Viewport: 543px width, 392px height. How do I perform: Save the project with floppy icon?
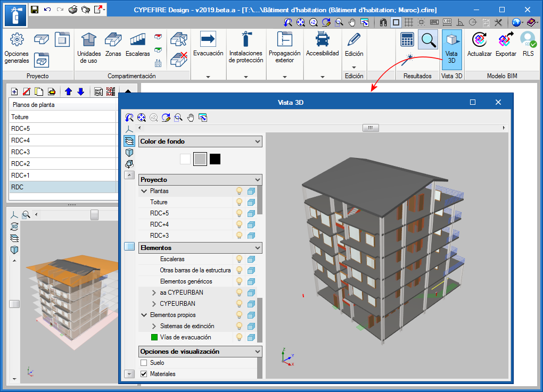[35, 10]
